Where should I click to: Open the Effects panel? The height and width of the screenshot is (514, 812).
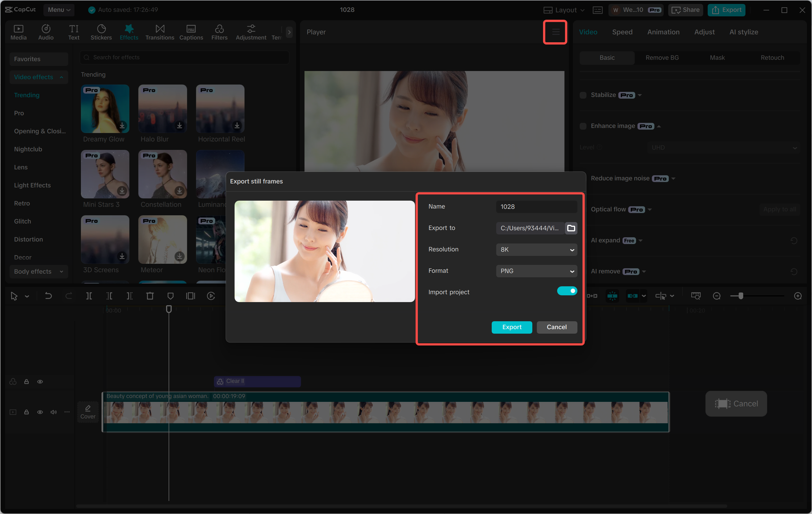click(x=129, y=32)
